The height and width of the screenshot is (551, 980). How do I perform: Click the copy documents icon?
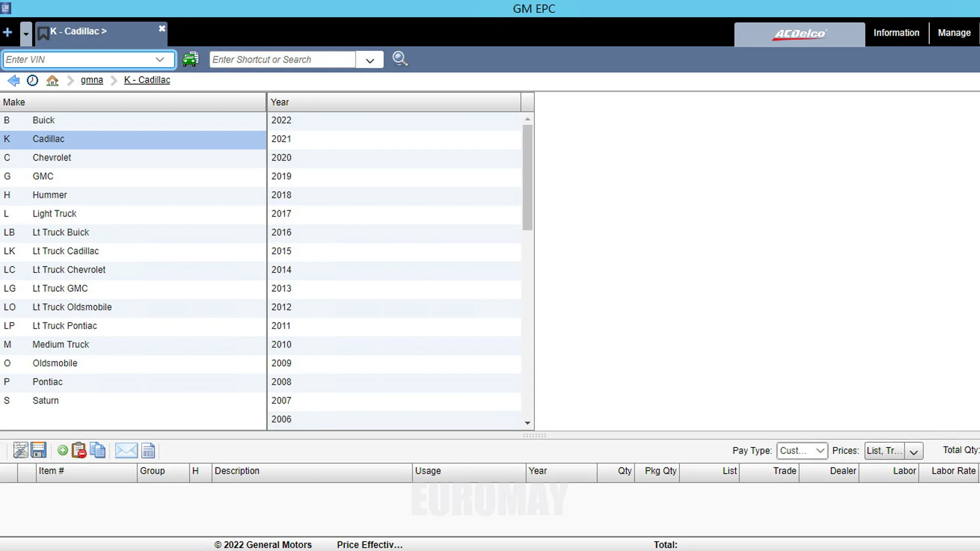pos(97,450)
